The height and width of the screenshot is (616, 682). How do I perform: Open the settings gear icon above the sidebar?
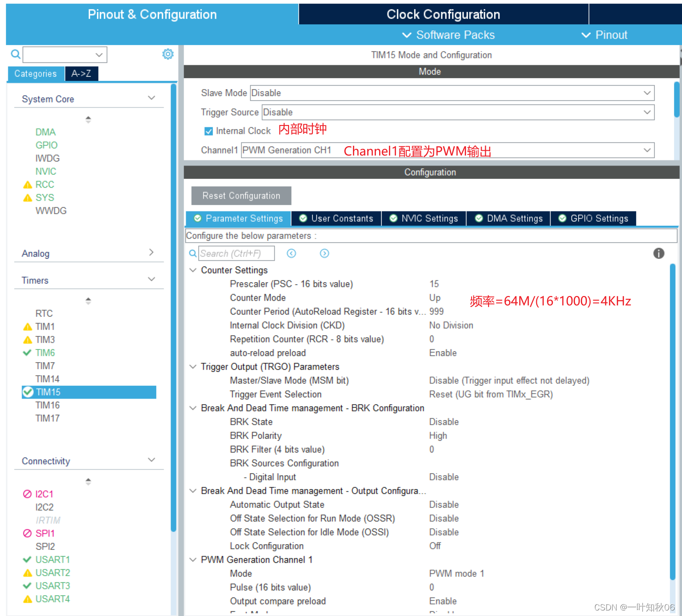click(x=168, y=54)
